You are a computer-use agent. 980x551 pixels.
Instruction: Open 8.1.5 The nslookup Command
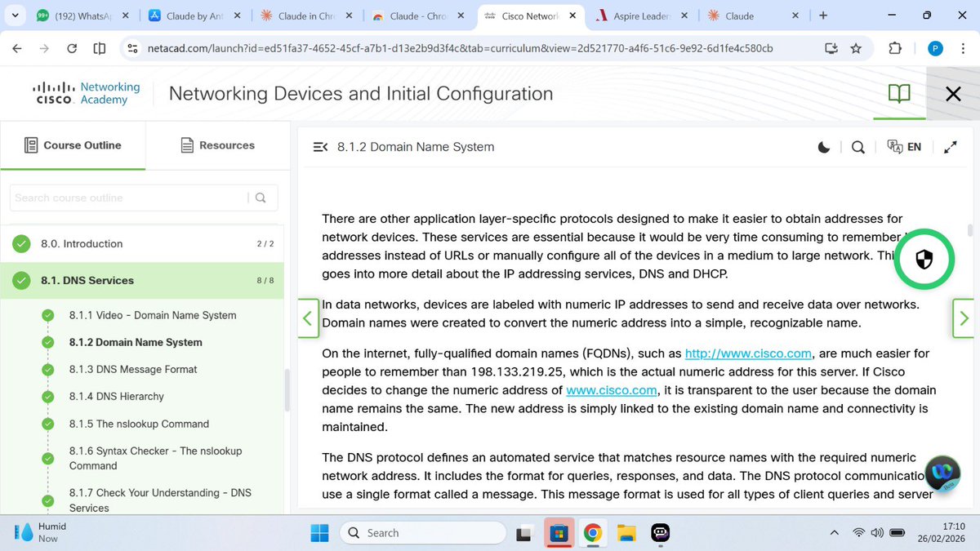point(139,424)
